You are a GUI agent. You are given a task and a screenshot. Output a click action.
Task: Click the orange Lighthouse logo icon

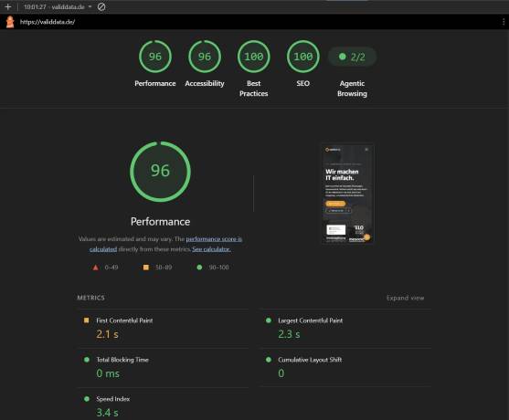10,22
